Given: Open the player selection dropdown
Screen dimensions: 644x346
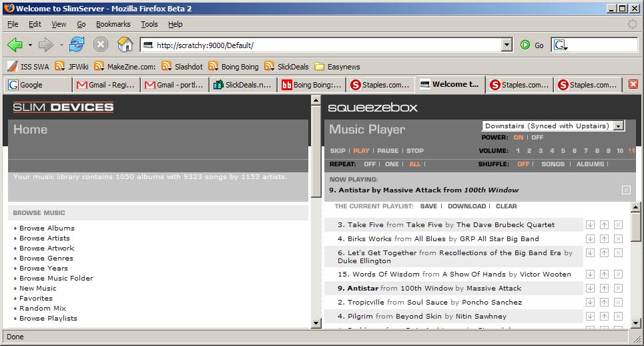Looking at the screenshot, I should 619,126.
